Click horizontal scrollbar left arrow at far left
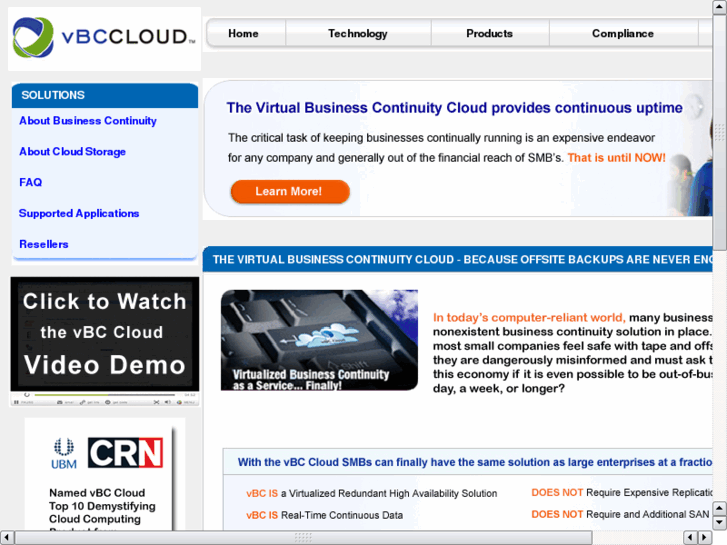727x545 pixels. pos(7,538)
